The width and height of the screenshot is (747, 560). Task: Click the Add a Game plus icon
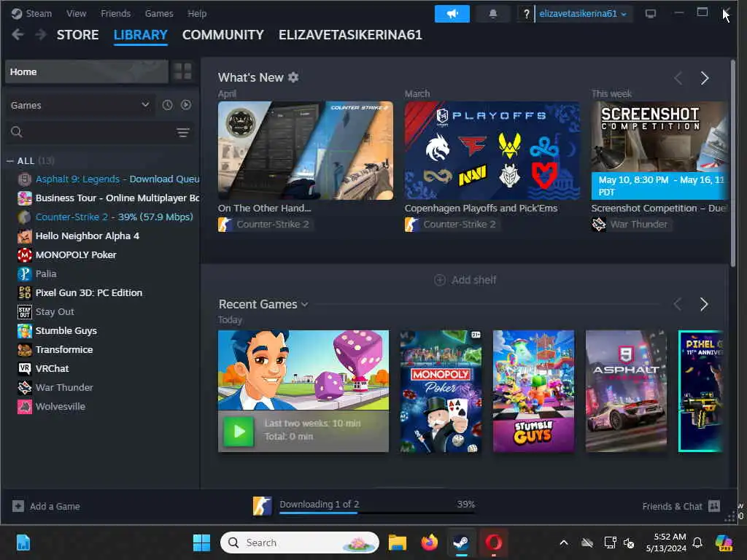(18, 506)
